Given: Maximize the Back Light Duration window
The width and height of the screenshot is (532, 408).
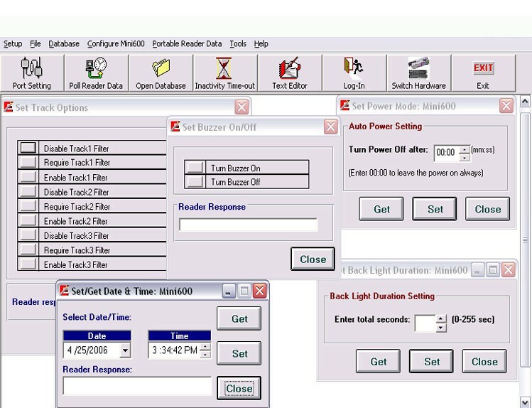Looking at the screenshot, I should (493, 270).
